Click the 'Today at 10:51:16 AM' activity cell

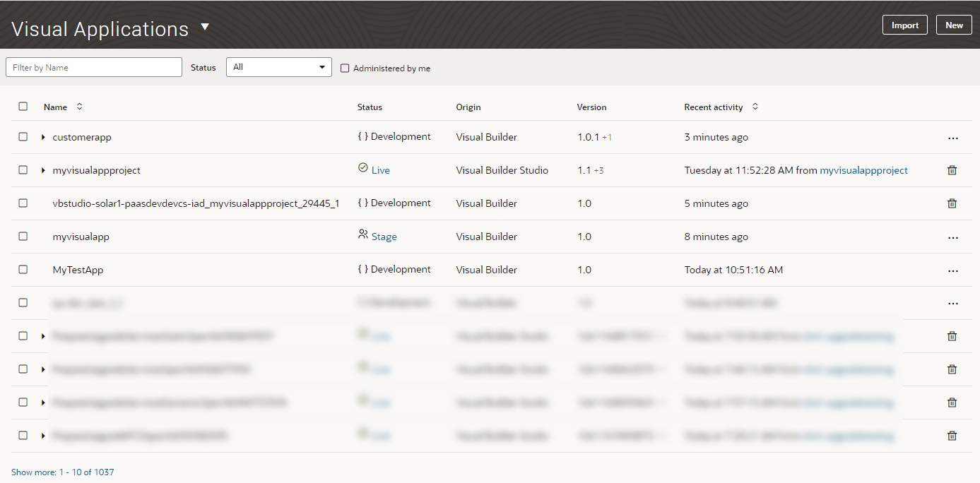[734, 270]
